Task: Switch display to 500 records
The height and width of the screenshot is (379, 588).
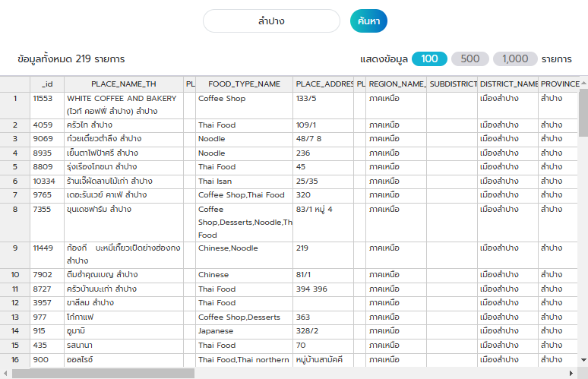Action: (x=469, y=58)
